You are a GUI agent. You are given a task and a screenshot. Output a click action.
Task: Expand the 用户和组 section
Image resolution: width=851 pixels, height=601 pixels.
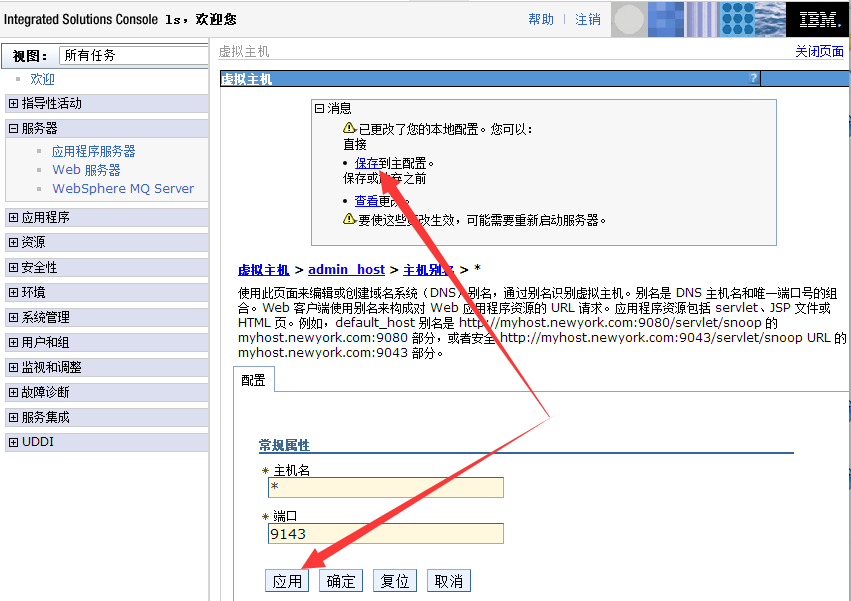click(14, 342)
